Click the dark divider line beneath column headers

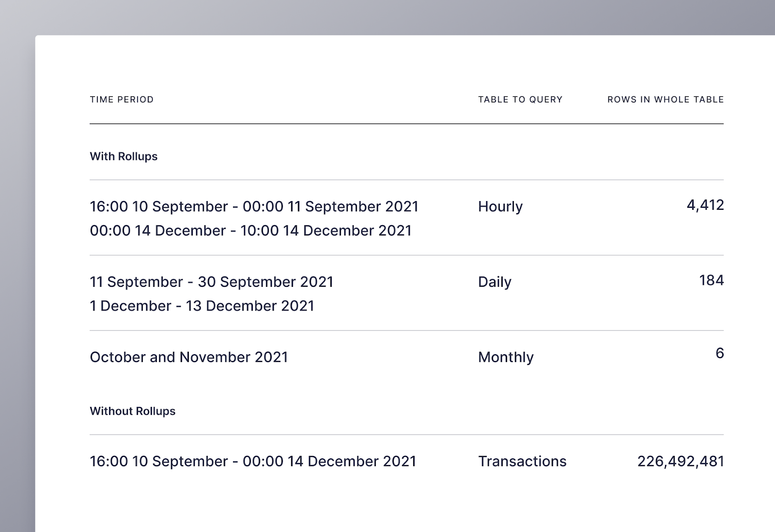pos(406,124)
